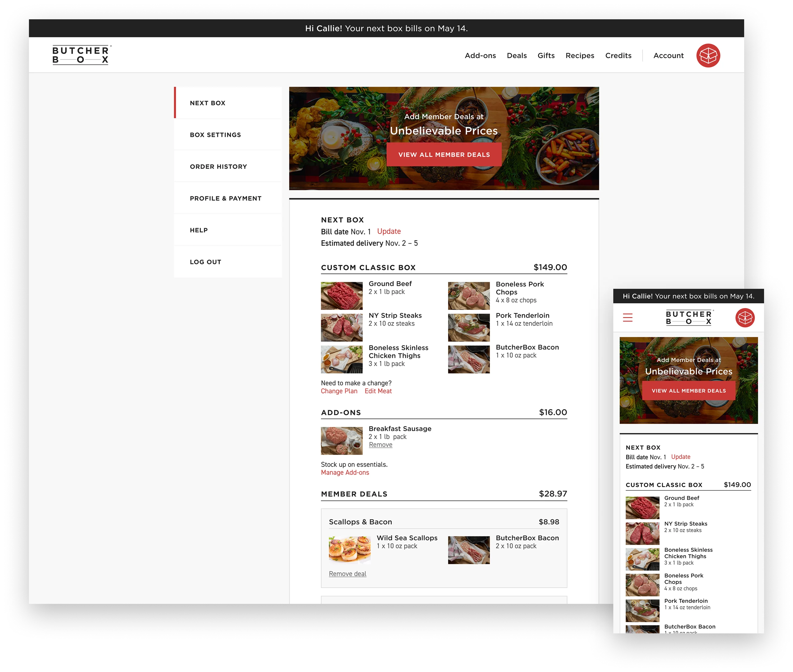Click the Manage Add-ons link
The height and width of the screenshot is (672, 793).
click(x=344, y=472)
